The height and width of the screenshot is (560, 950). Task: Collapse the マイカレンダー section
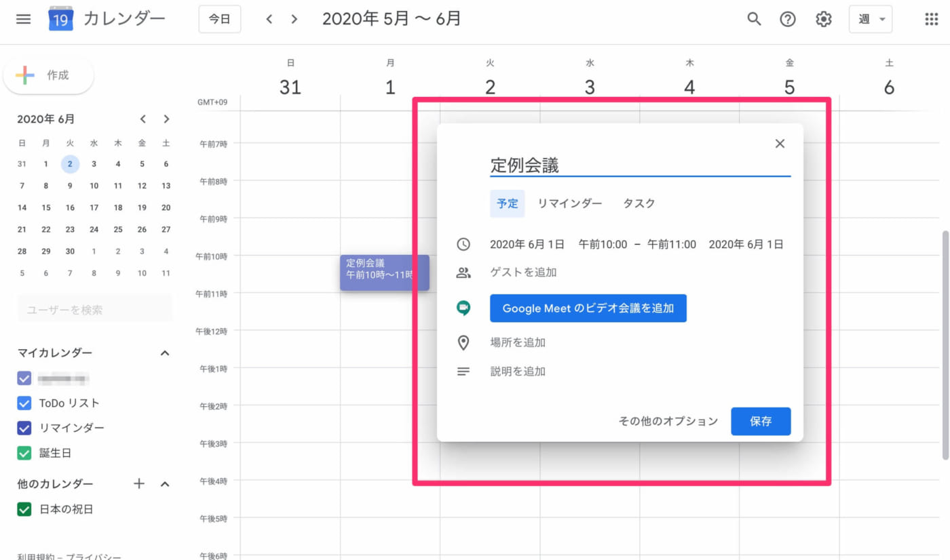click(165, 353)
